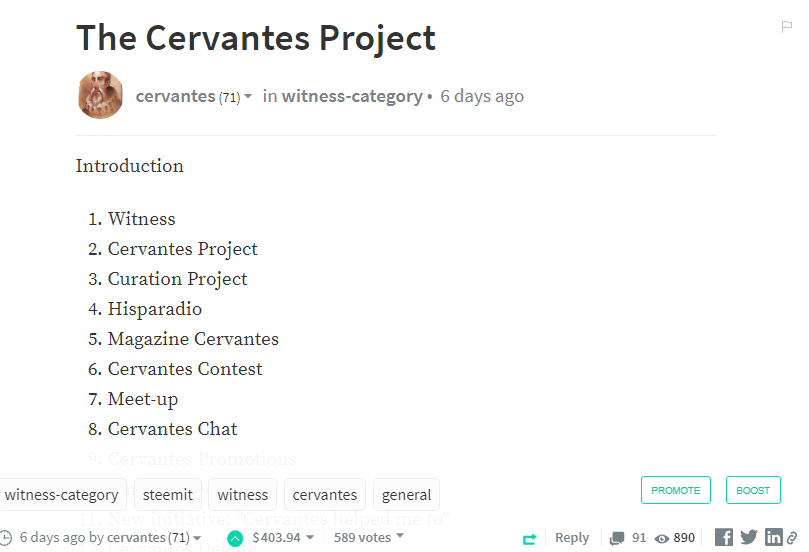Select the witness tag

[242, 495]
